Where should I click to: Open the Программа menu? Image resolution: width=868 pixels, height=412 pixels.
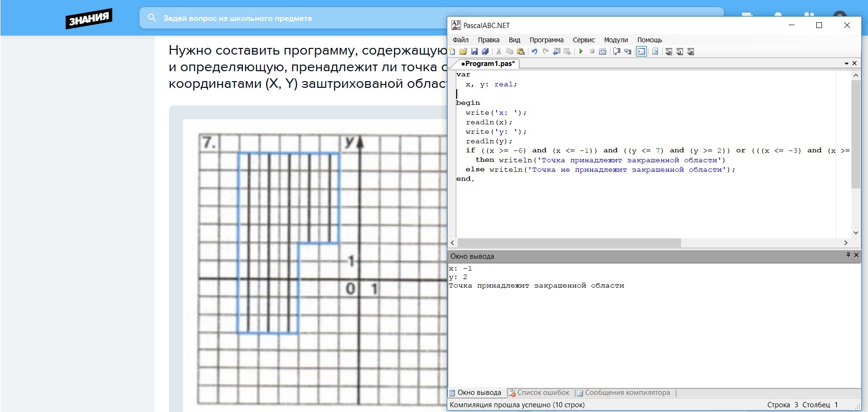[x=546, y=40]
